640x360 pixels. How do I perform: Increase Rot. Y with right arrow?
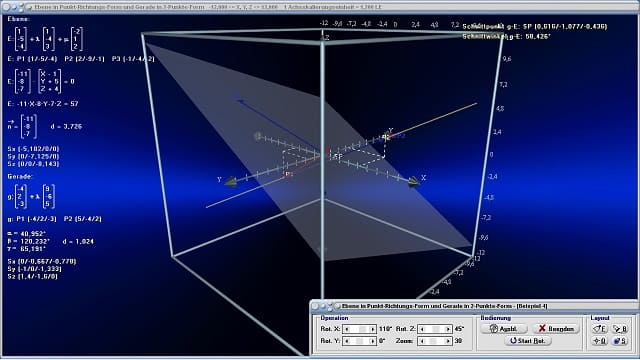(x=372, y=341)
